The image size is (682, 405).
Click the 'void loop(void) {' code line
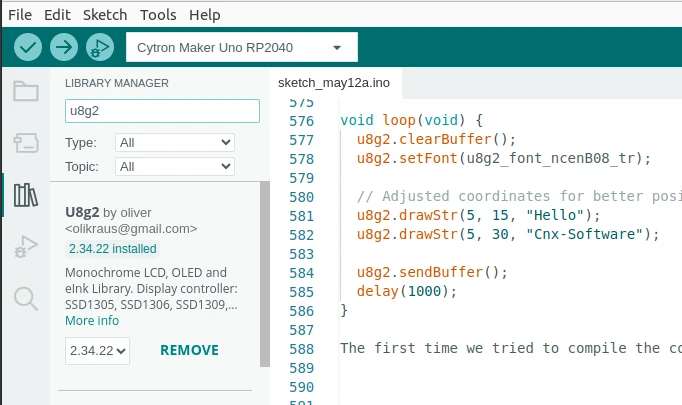click(411, 120)
